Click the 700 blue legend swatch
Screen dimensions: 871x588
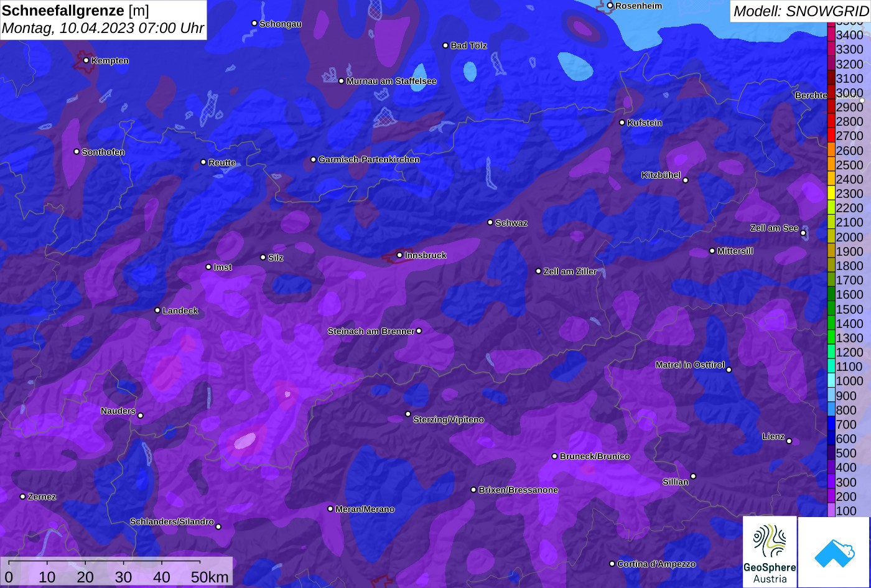(x=831, y=424)
